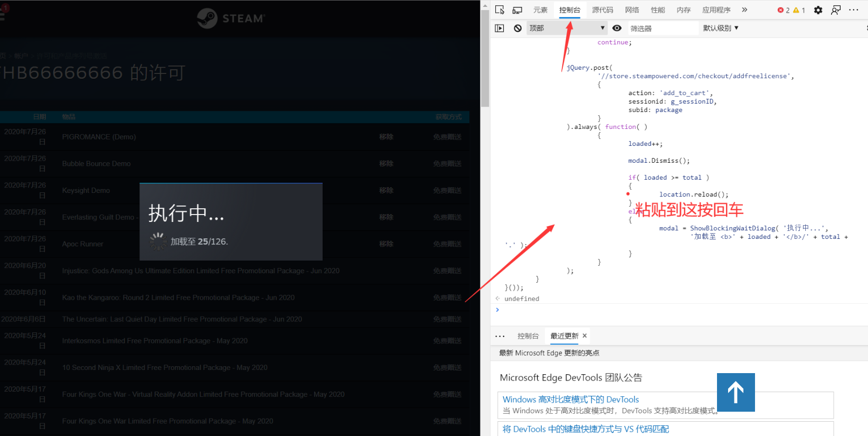Click the Steam logo in header
This screenshot has width=868, height=436.
tap(231, 18)
